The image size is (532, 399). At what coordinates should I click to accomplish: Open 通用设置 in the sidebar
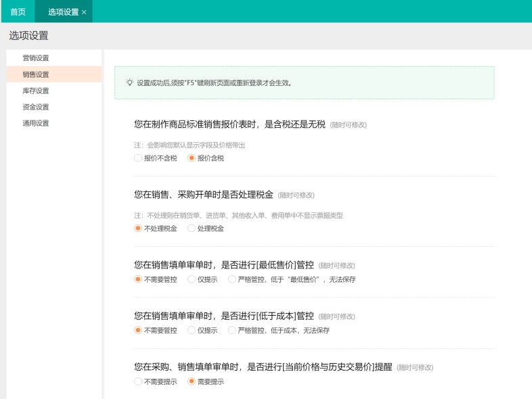(36, 123)
